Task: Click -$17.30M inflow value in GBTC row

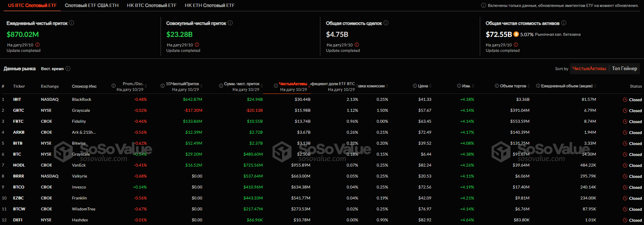Action: 193,110
